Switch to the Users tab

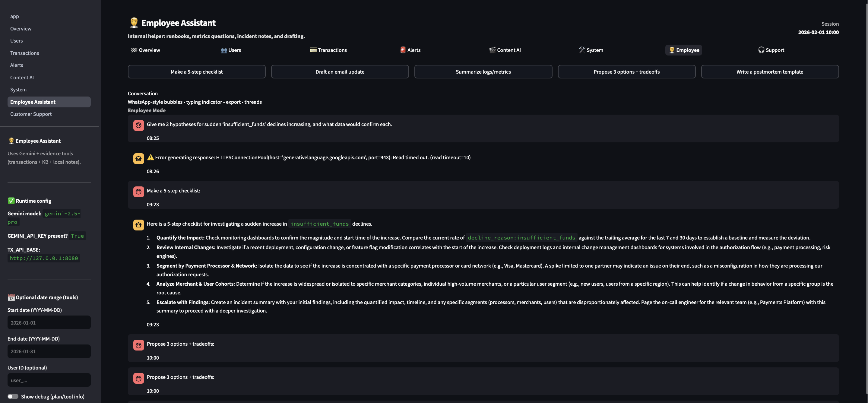(x=231, y=50)
